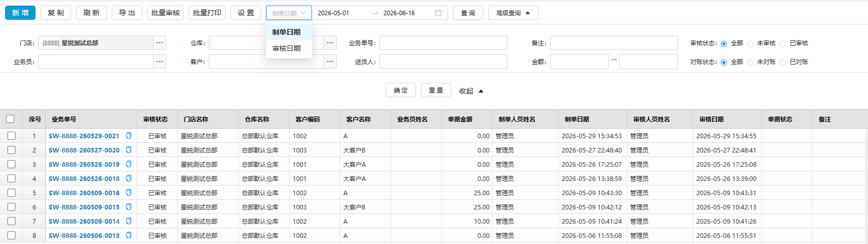Click the 业务单号 column header

click(x=91, y=119)
